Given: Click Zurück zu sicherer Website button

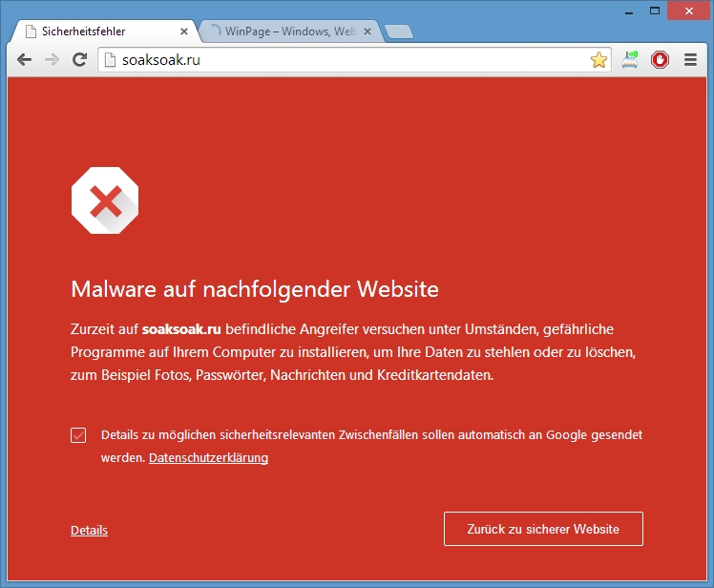Looking at the screenshot, I should pyautogui.click(x=543, y=529).
